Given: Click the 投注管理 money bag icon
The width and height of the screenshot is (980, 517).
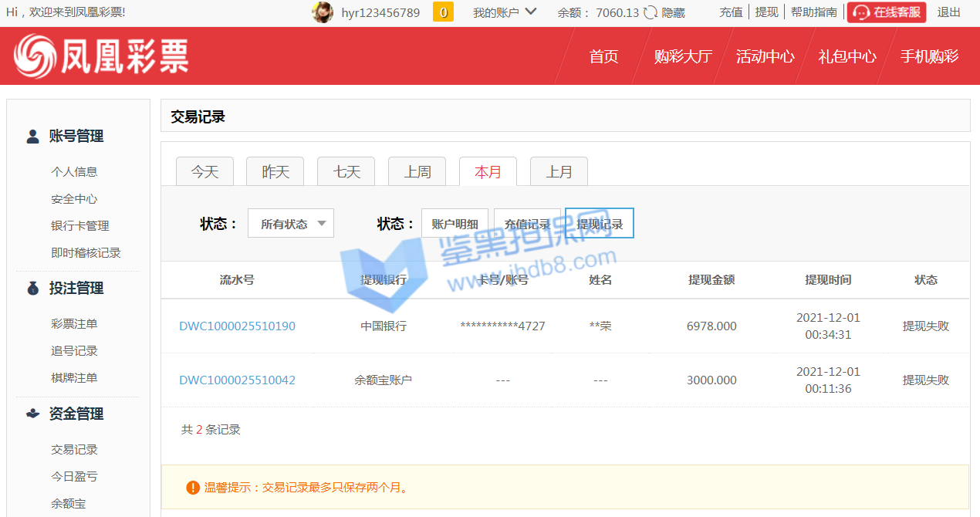Looking at the screenshot, I should click(x=32, y=289).
